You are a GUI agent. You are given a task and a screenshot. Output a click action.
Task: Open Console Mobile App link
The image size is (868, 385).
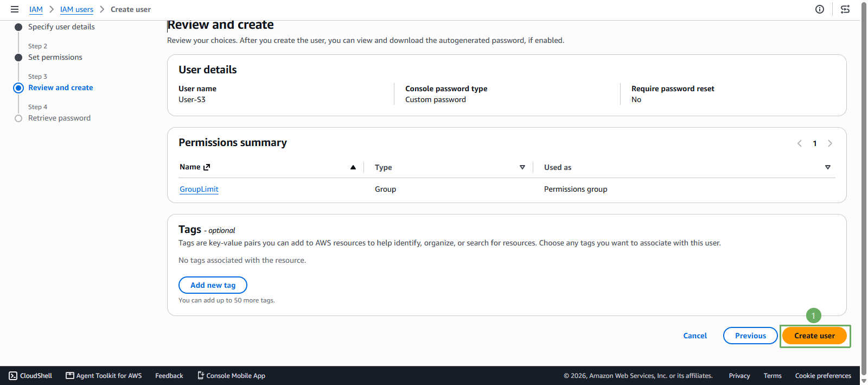point(231,376)
